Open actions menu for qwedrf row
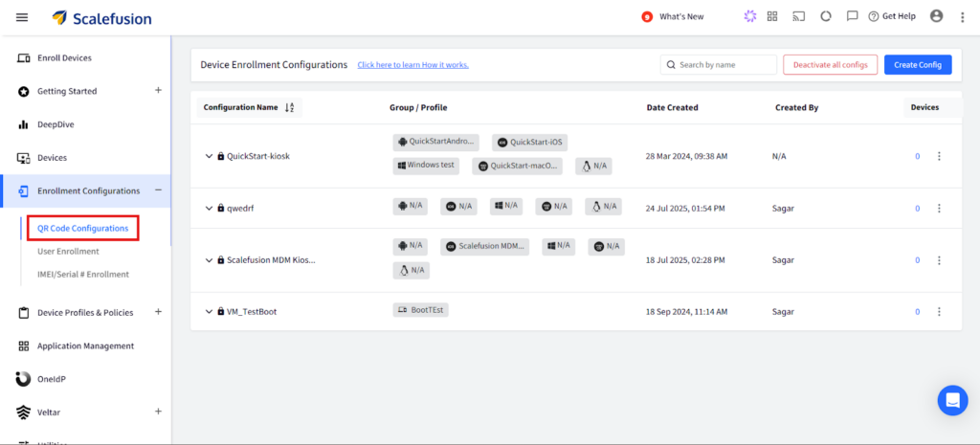 coord(939,208)
